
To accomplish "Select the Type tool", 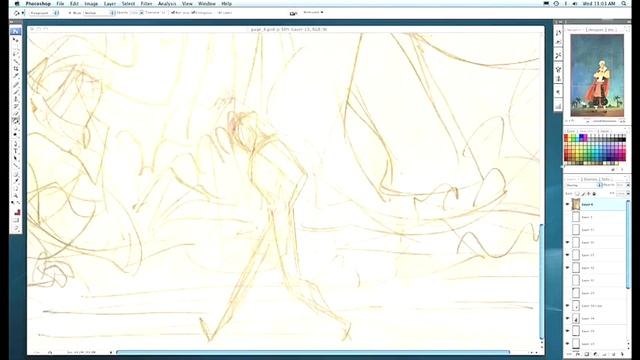I will [16, 151].
